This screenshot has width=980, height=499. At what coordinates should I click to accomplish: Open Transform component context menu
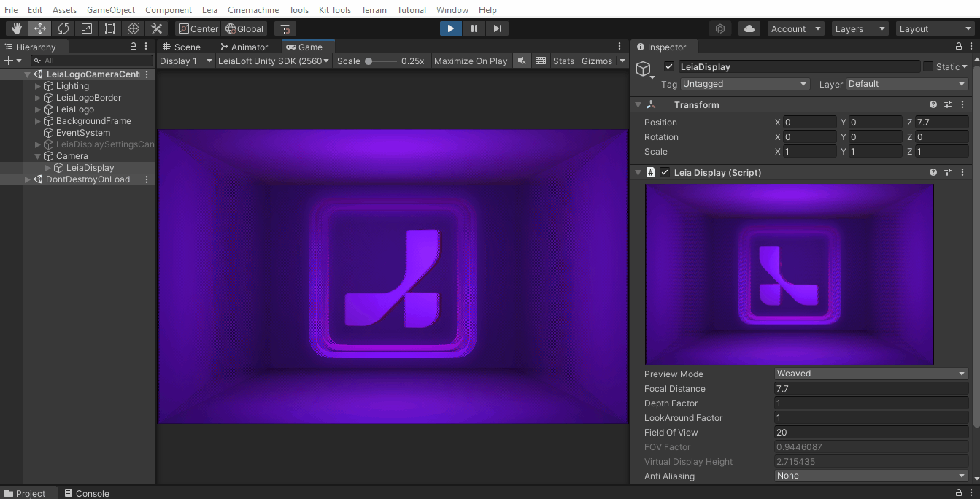click(962, 105)
